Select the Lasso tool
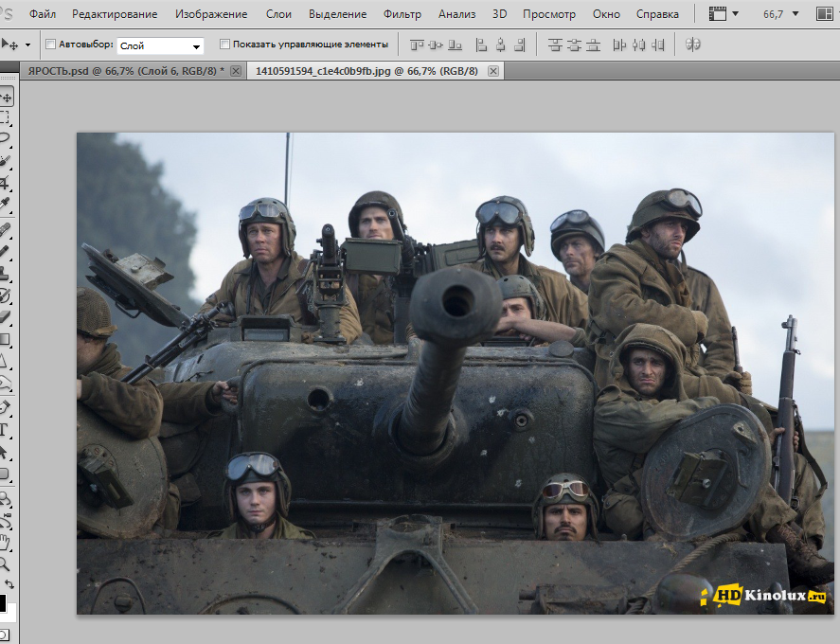The width and height of the screenshot is (840, 644). [x=5, y=139]
